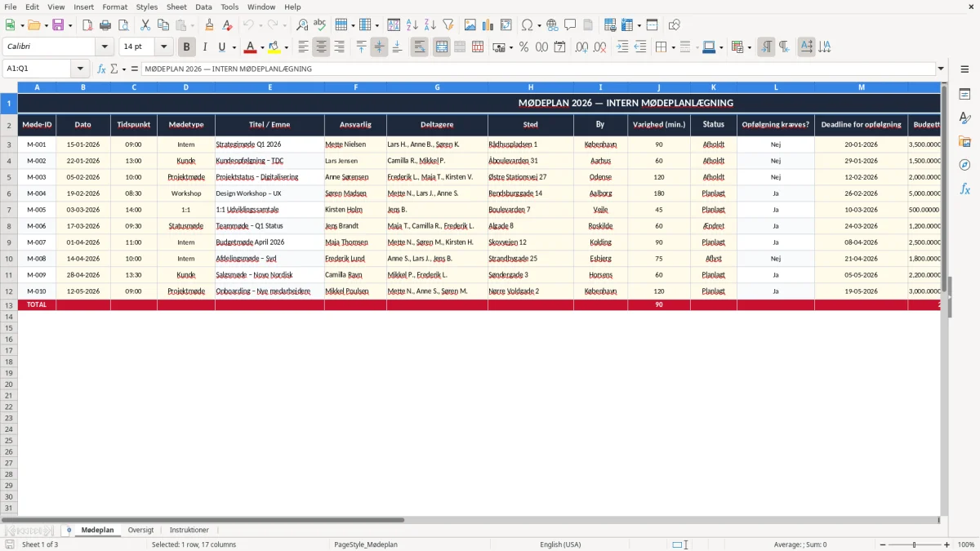The height and width of the screenshot is (551, 980).
Task: Toggle Print Preview
Action: pos(123,25)
